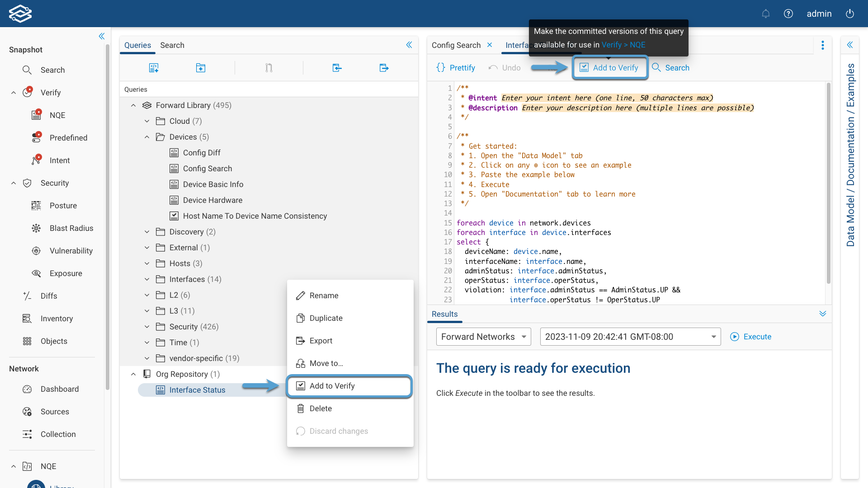The width and height of the screenshot is (868, 488).
Task: Open the three-dot options menu
Action: [823, 45]
